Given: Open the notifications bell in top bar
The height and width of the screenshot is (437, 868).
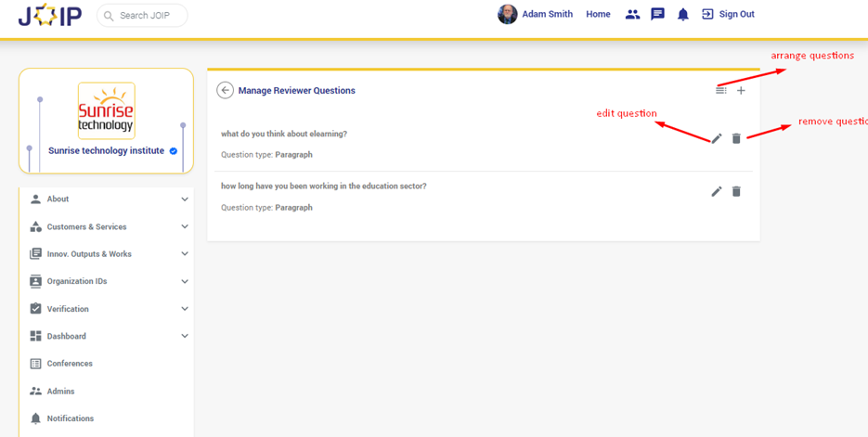Looking at the screenshot, I should (682, 15).
